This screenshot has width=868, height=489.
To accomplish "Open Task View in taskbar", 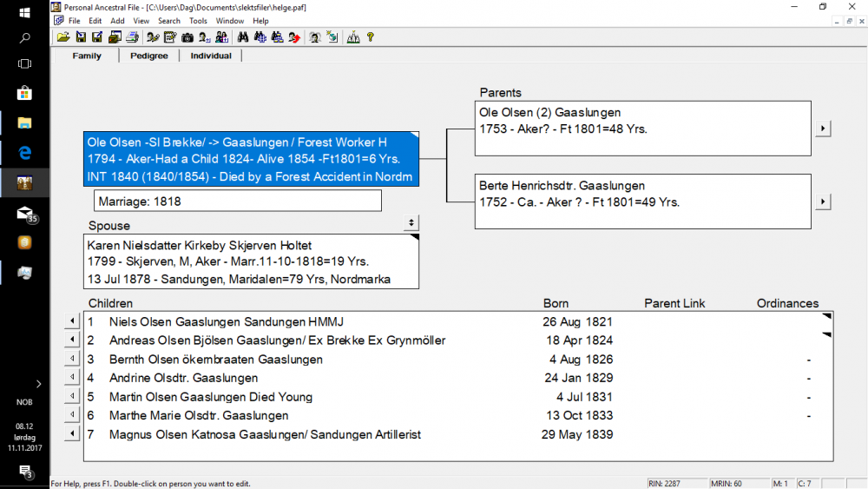I will (x=24, y=63).
